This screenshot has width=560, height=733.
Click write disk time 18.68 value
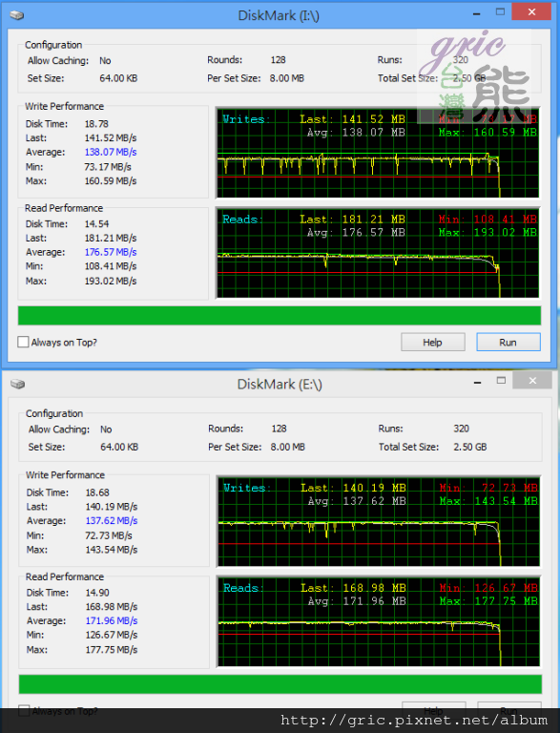click(x=97, y=492)
